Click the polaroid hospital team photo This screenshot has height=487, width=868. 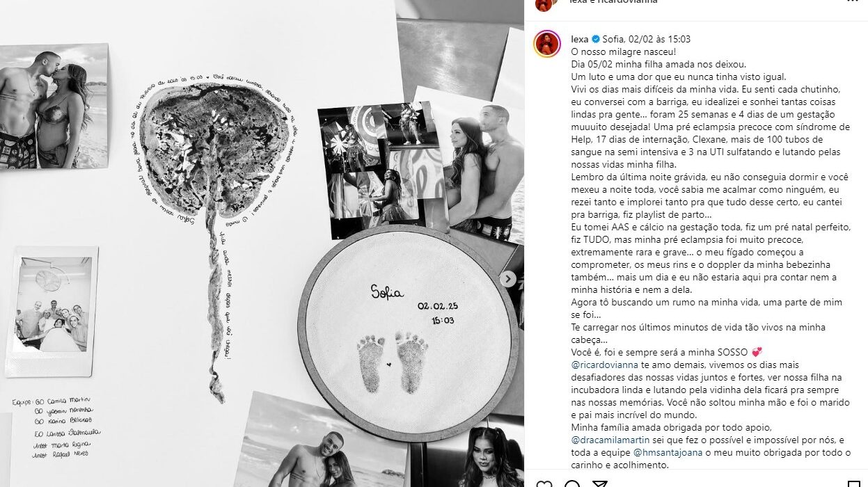click(x=52, y=310)
